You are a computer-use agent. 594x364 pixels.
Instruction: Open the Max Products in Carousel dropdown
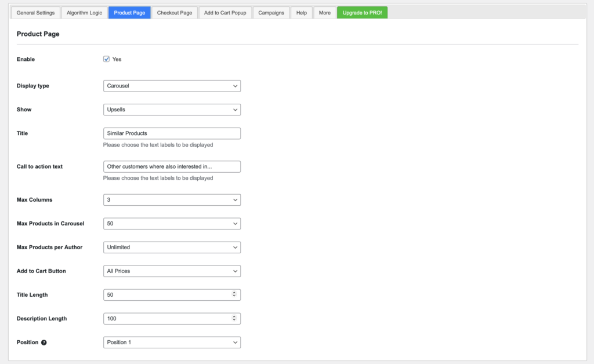point(172,223)
